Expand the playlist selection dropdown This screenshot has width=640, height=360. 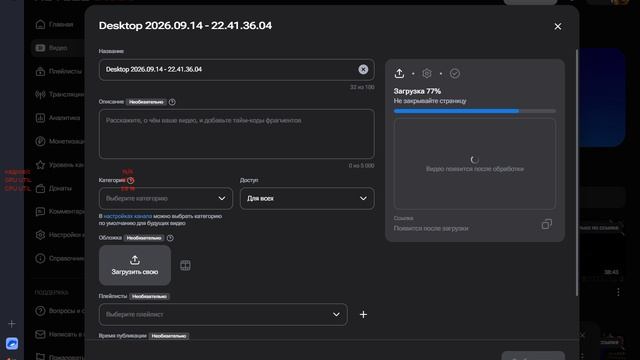point(223,314)
